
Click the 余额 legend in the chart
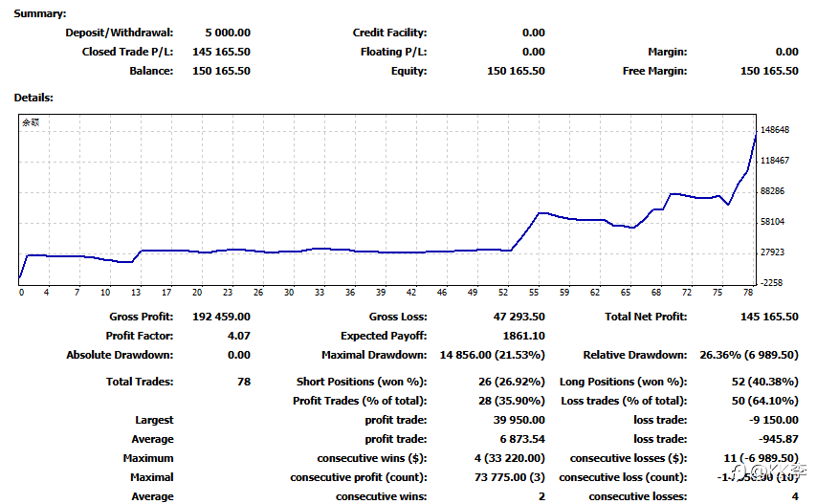point(31,122)
